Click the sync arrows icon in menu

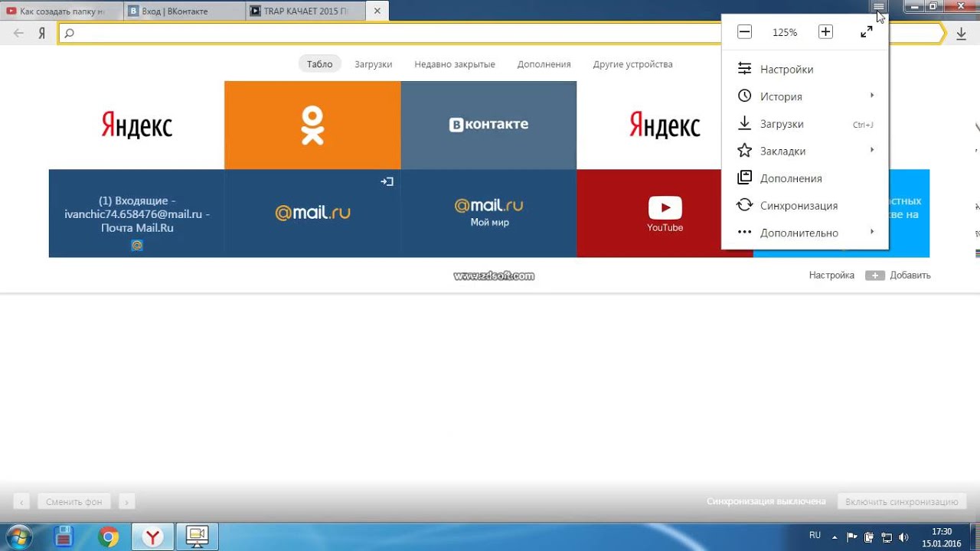click(744, 205)
